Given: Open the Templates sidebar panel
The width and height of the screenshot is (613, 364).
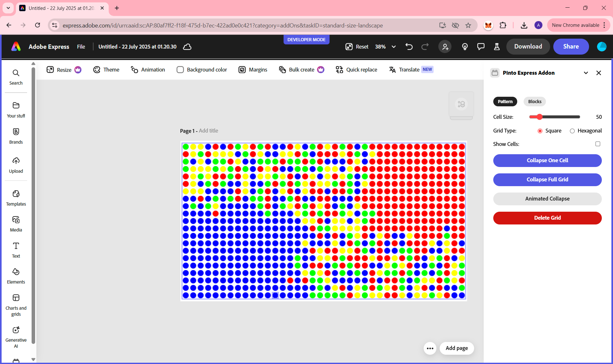Looking at the screenshot, I should (x=16, y=198).
